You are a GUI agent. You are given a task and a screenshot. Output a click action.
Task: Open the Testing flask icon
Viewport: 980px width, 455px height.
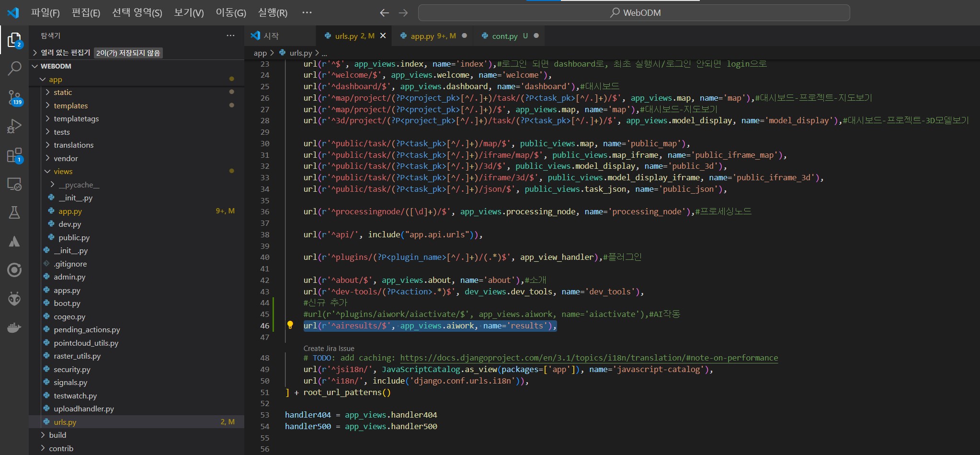14,212
